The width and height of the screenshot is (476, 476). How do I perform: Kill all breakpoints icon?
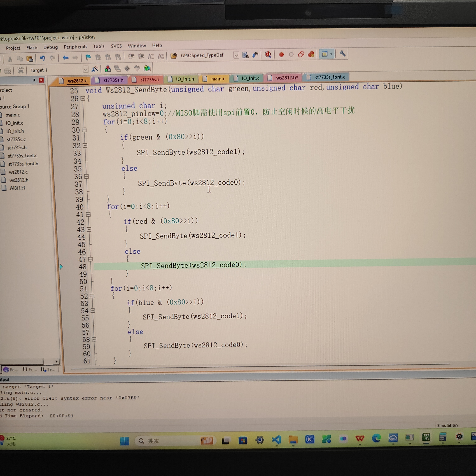click(311, 54)
